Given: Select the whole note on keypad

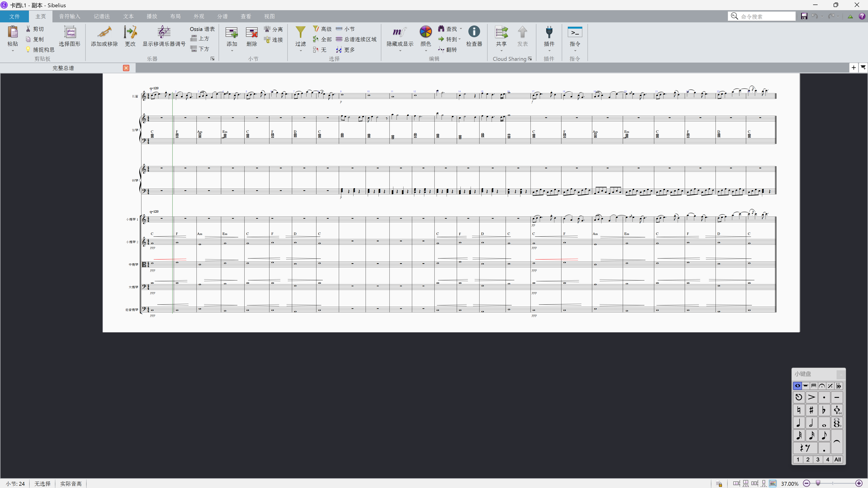Looking at the screenshot, I should pyautogui.click(x=824, y=423).
